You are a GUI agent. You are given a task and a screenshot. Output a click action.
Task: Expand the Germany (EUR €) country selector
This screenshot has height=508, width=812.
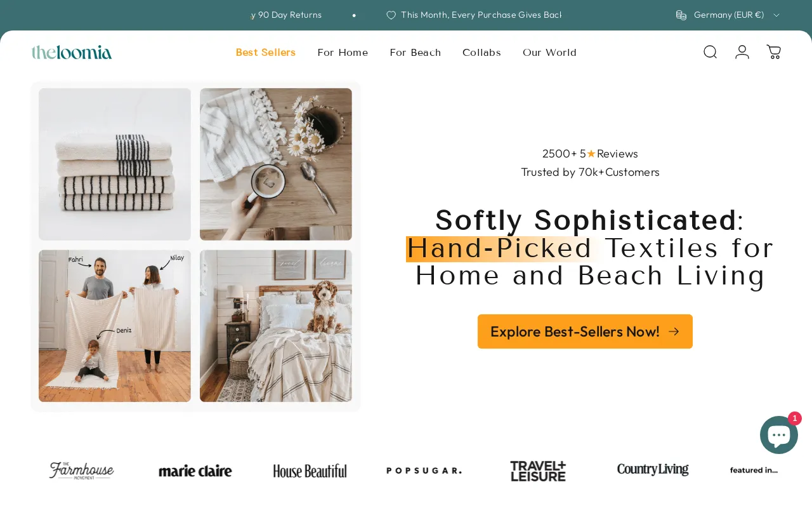click(x=728, y=15)
